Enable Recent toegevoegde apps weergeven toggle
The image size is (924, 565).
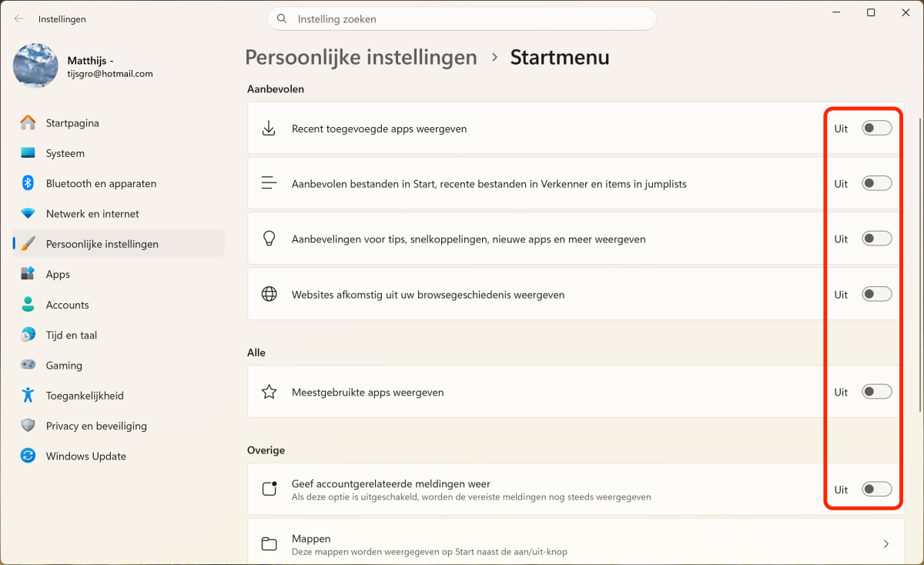tap(876, 129)
